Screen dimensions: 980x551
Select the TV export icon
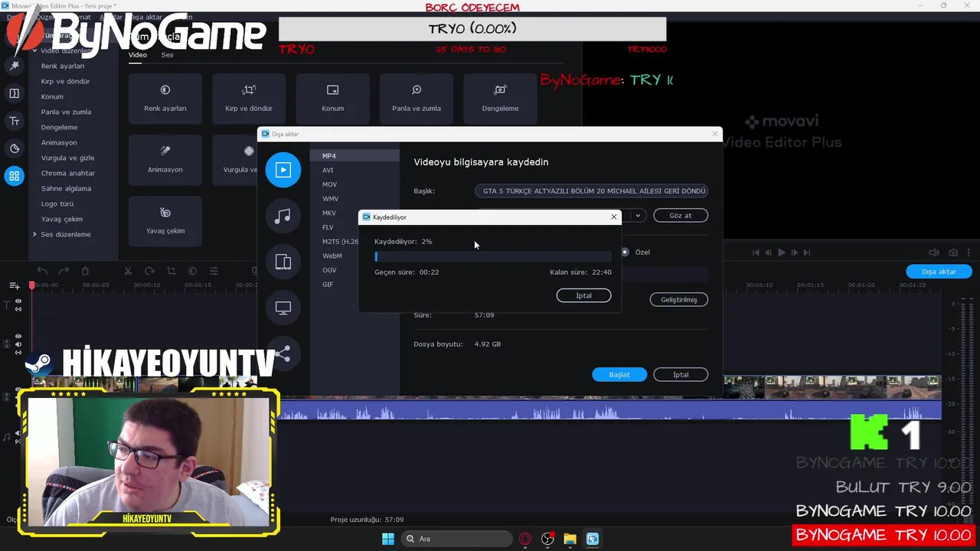[283, 308]
